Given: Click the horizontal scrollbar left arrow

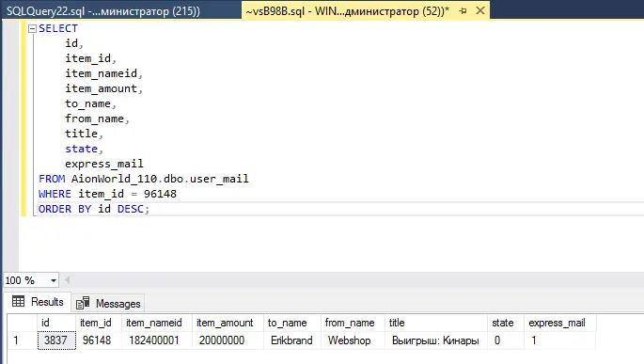Looking at the screenshot, I should pos(67,280).
